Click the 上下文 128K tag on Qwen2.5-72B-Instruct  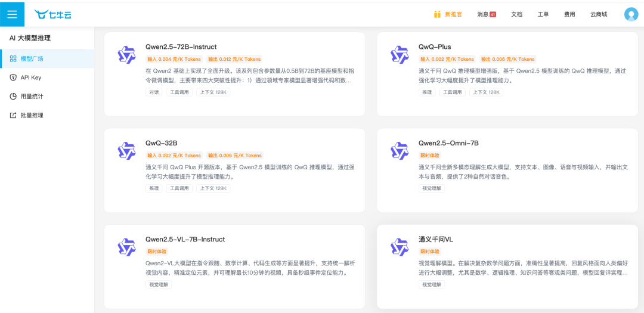(x=213, y=92)
